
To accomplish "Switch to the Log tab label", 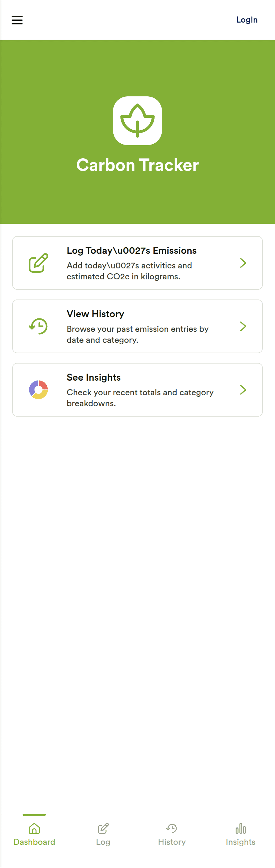I will [x=103, y=842].
